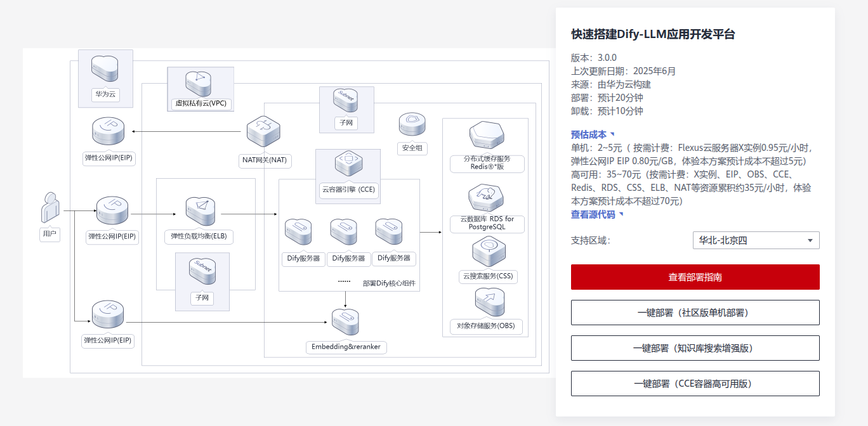Click the rightmost Dify服务器 icon
Image resolution: width=868 pixels, height=426 pixels.
[x=388, y=233]
